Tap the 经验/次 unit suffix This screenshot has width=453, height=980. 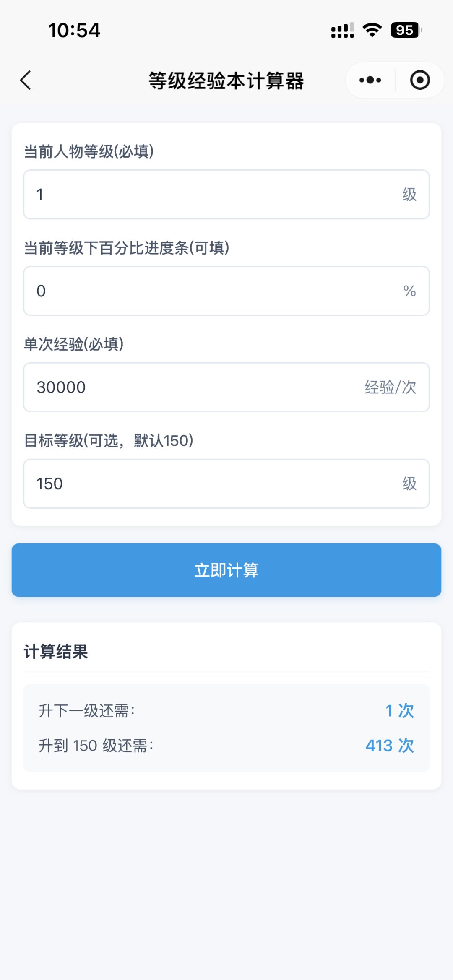tap(390, 387)
